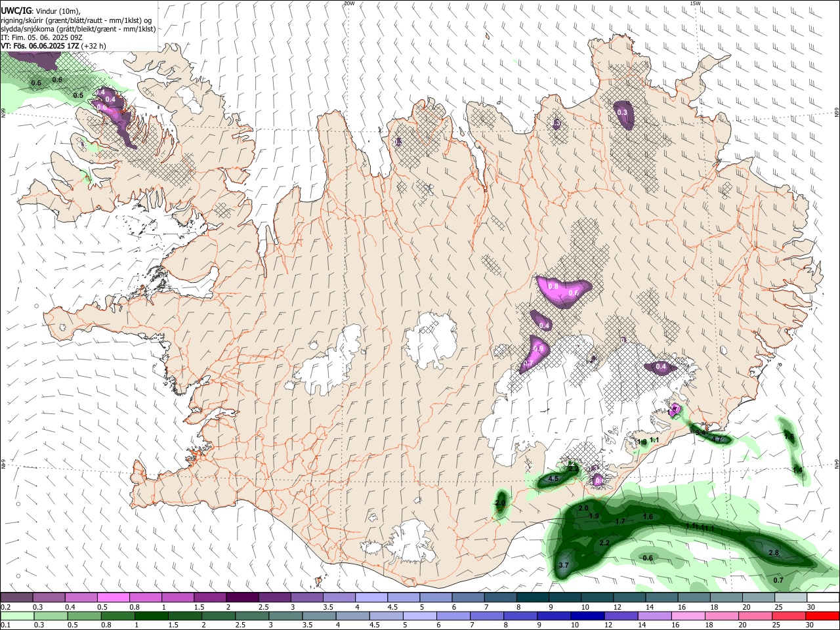The height and width of the screenshot is (630, 840).
Task: Click the '15W' longitude label at top
Action: tap(695, 3)
